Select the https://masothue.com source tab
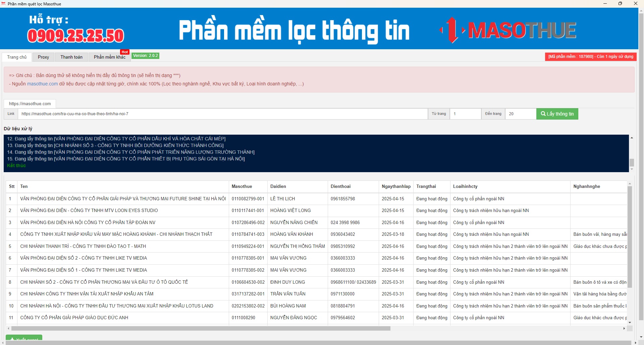This screenshot has height=345, width=644. coord(30,104)
